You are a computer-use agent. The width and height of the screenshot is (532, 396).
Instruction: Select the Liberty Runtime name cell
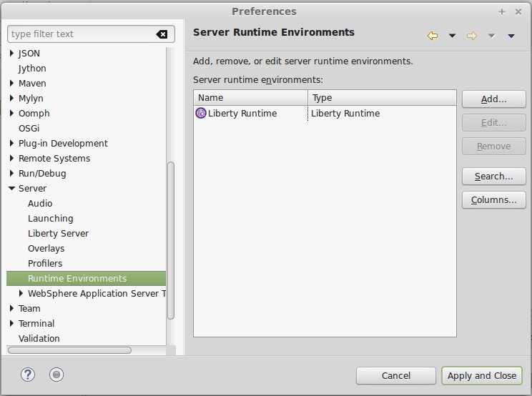[251, 113]
